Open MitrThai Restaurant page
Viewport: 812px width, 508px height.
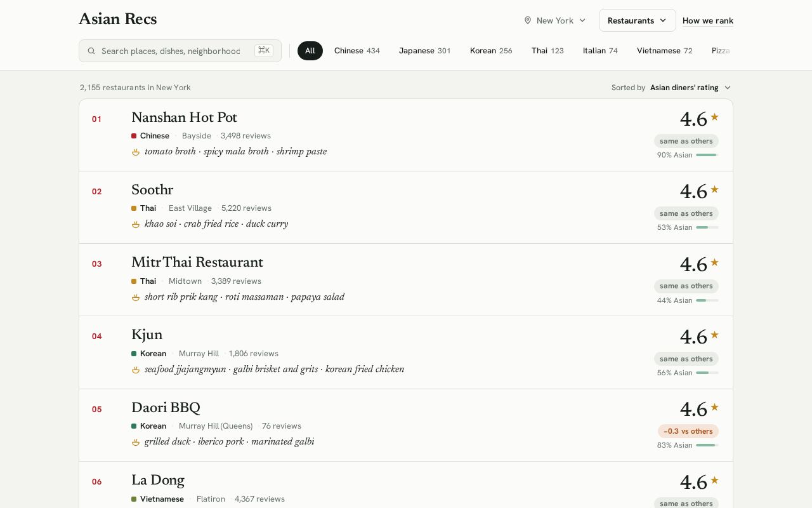click(197, 263)
